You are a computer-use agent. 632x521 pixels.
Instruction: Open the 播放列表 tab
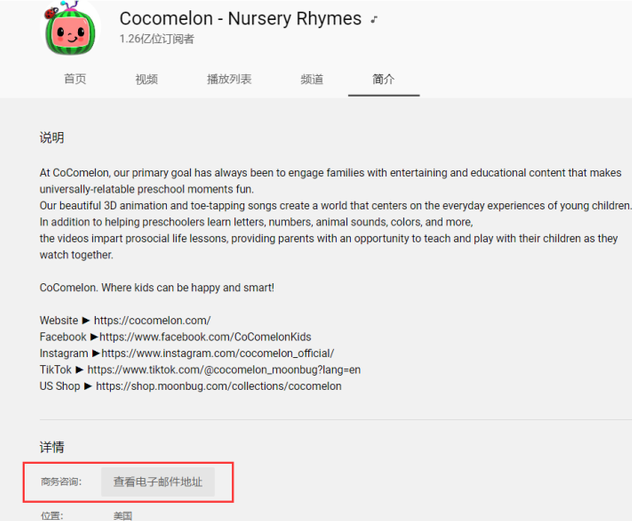[x=229, y=79]
